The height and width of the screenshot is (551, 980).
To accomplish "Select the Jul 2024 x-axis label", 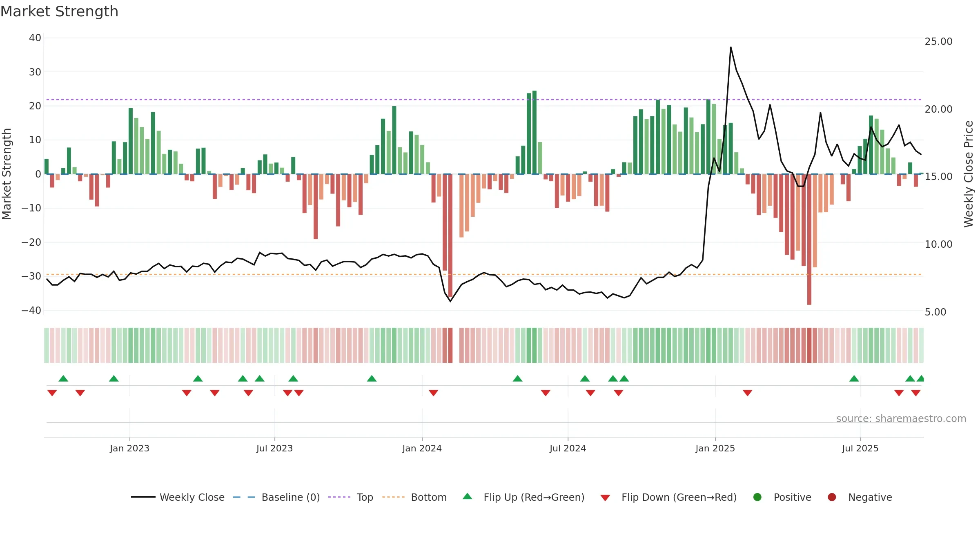I will click(568, 448).
